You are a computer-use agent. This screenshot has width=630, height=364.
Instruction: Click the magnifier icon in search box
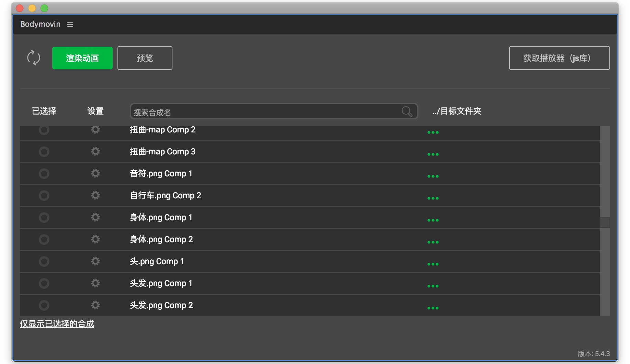coord(407,111)
